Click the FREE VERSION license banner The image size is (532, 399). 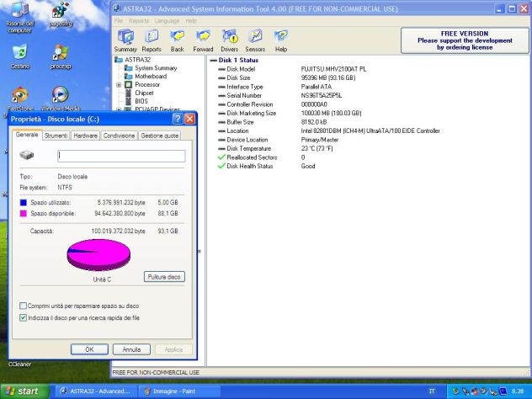465,40
